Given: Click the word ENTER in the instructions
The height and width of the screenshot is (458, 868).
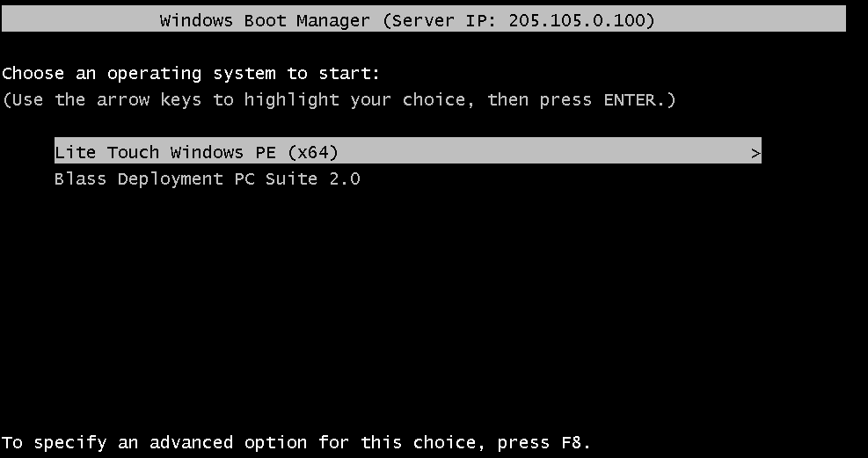Looking at the screenshot, I should (629, 100).
